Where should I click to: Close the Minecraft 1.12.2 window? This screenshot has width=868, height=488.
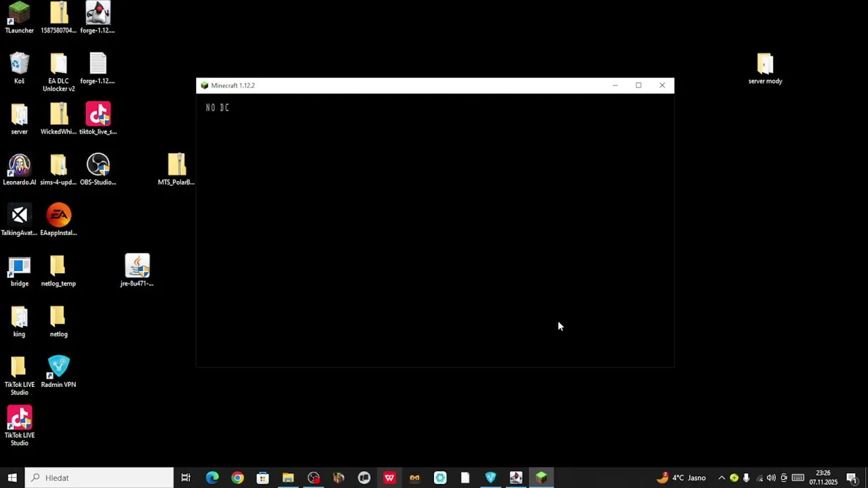[663, 85]
